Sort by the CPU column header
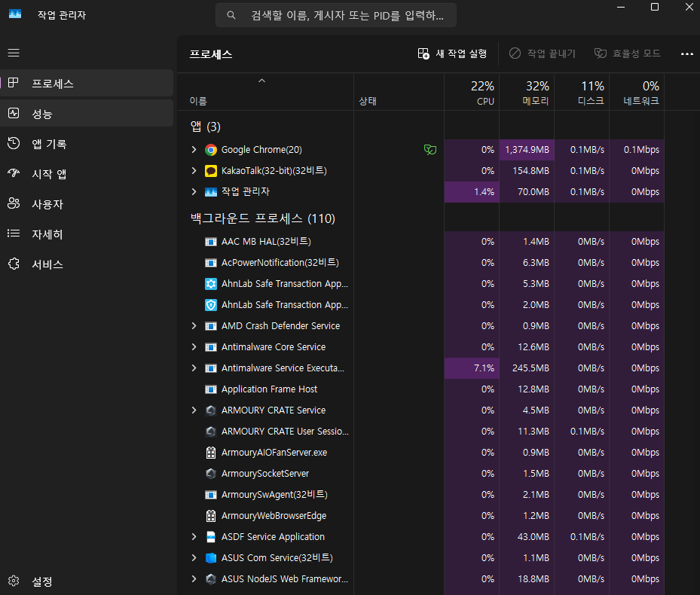The width and height of the screenshot is (700, 595). pos(472,93)
